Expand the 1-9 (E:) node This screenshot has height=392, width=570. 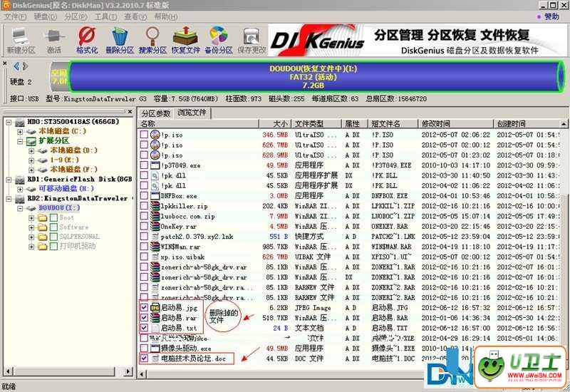click(x=31, y=160)
